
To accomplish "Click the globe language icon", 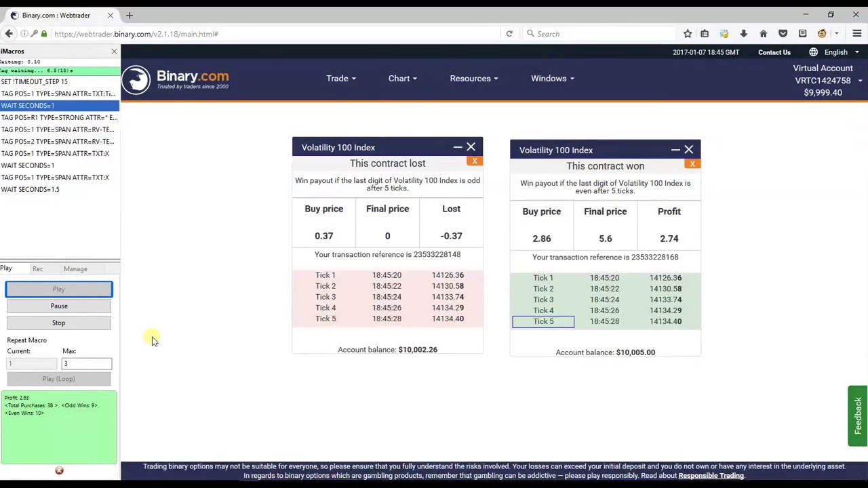I will point(813,52).
